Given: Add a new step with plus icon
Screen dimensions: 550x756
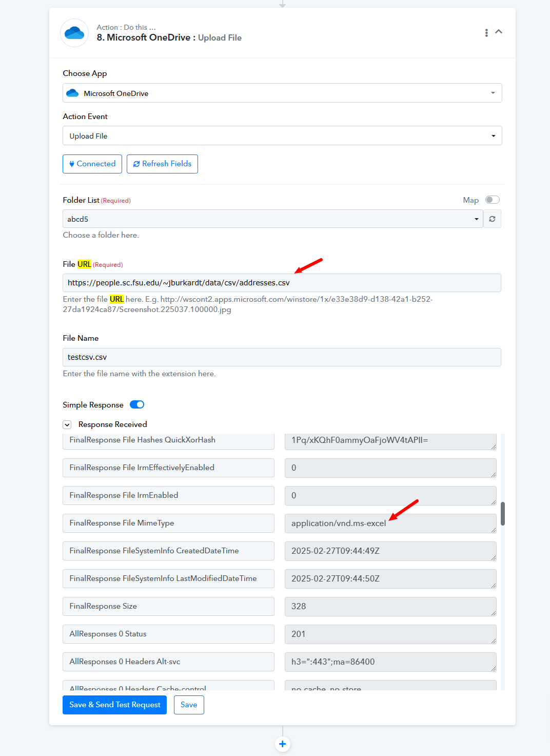Looking at the screenshot, I should (x=283, y=744).
